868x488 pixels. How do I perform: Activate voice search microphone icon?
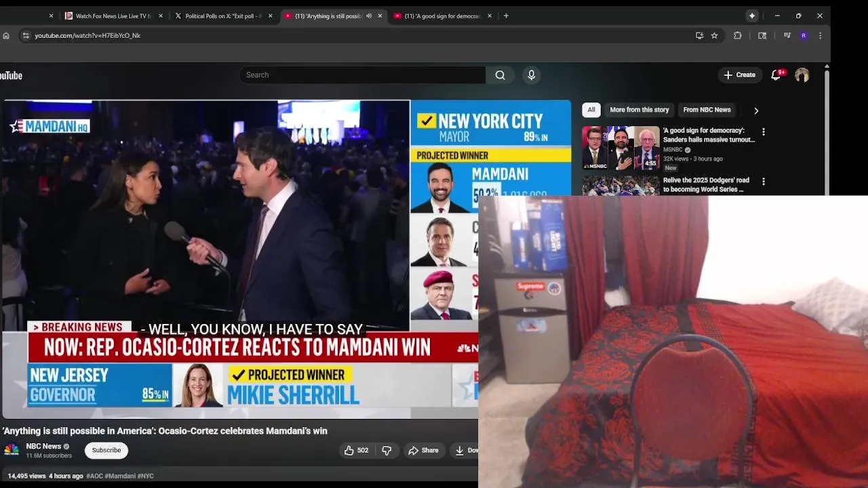click(532, 75)
